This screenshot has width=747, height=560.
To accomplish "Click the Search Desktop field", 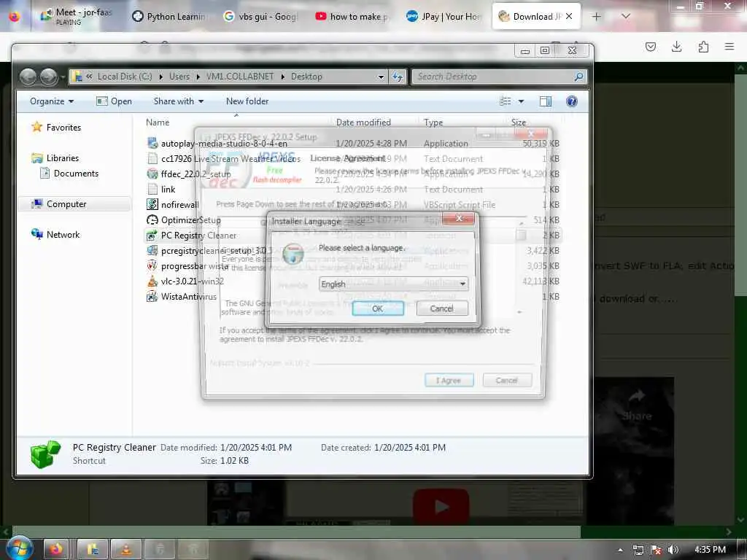I will [x=498, y=76].
